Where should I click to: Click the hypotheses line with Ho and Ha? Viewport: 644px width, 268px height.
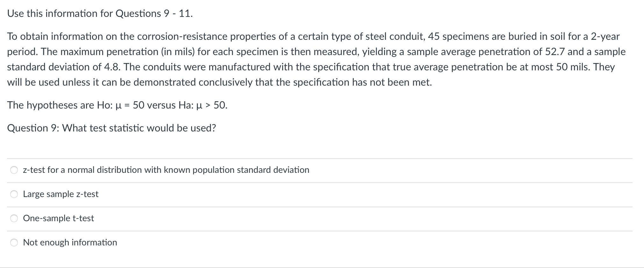click(x=117, y=105)
